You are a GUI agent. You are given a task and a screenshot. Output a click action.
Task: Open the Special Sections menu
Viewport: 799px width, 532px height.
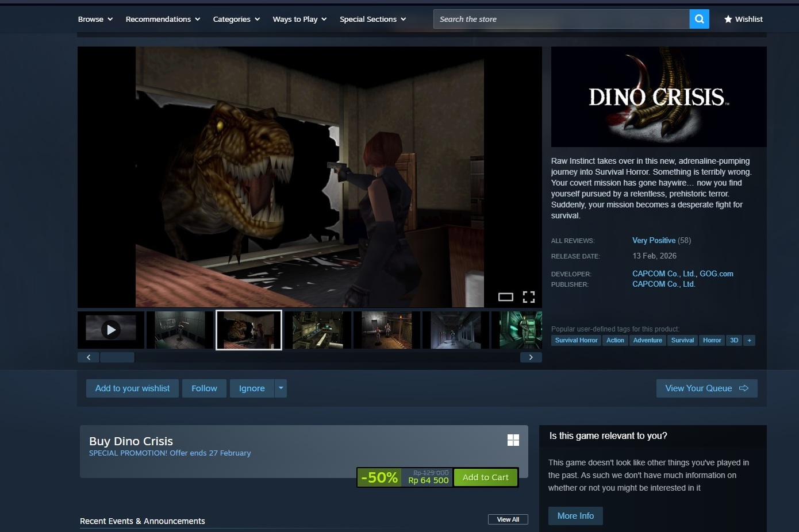click(372, 20)
